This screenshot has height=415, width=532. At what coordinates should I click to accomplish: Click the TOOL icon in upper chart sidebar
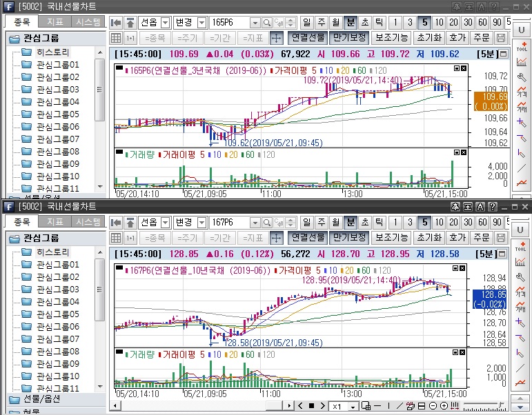point(522,47)
